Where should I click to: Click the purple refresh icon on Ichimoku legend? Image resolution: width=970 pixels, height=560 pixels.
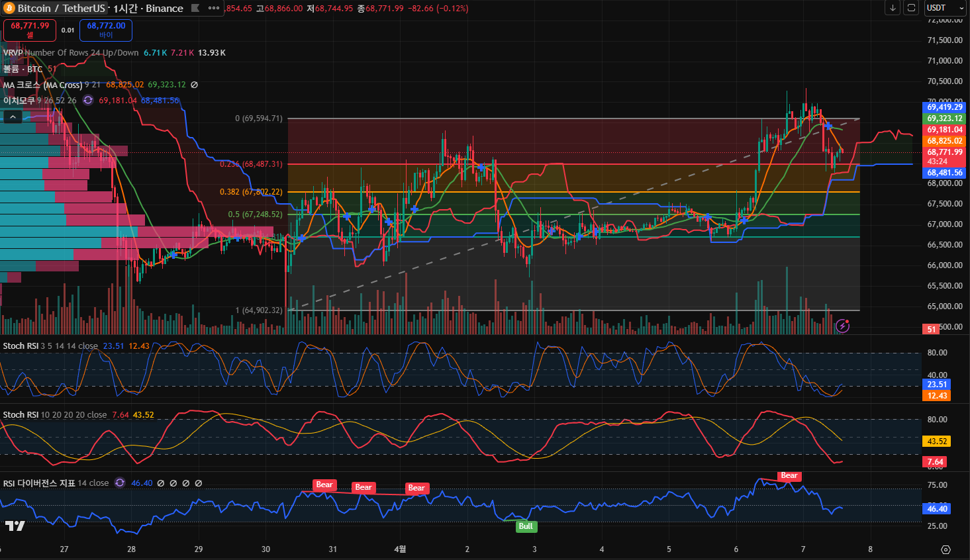click(88, 101)
